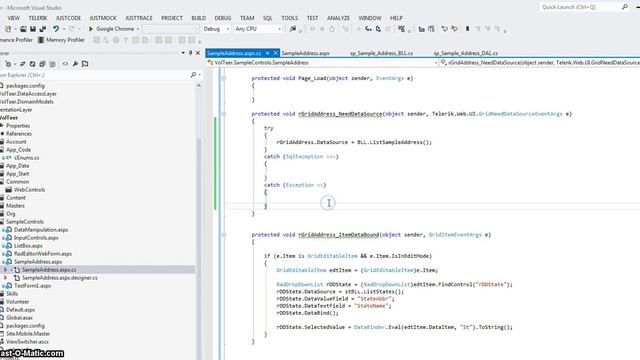Click the Solution Explorer search magnifier icon
Viewport: 640px width, 360px height.
(193, 75)
